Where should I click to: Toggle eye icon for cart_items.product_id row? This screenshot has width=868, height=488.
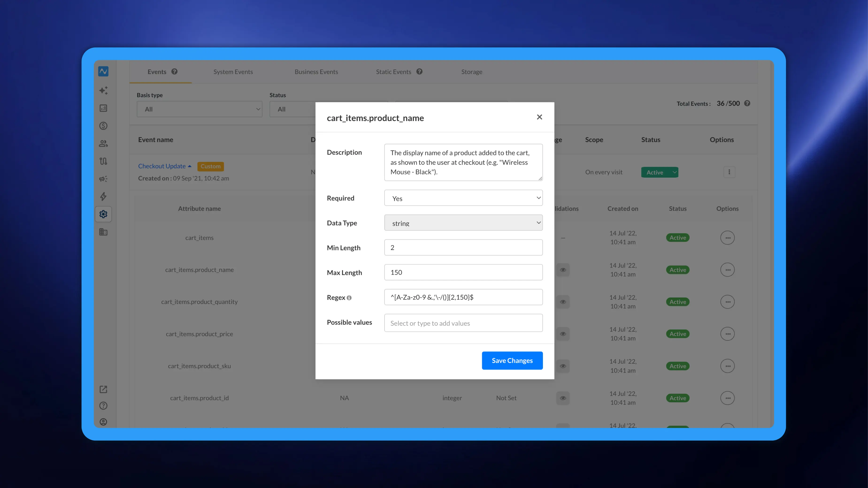point(563,398)
